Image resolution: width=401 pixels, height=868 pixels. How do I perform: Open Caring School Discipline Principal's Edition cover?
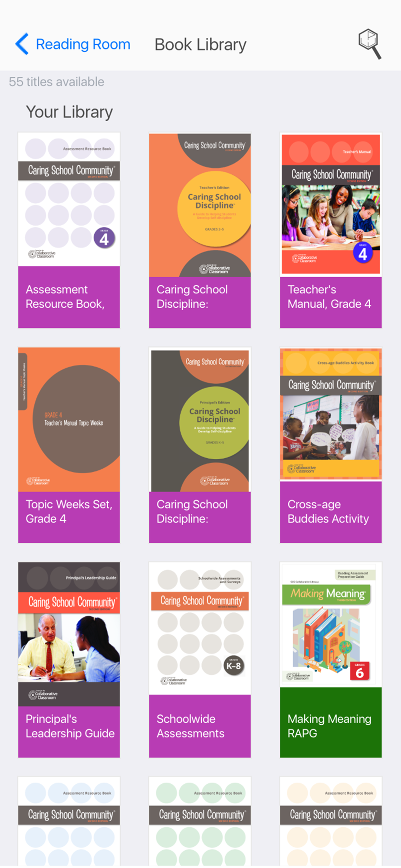tap(200, 419)
